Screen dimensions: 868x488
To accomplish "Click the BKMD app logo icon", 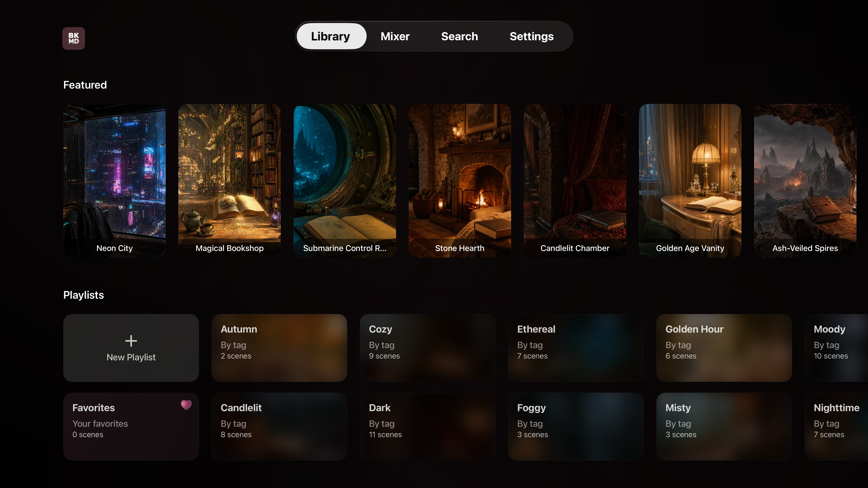I will click(x=73, y=38).
